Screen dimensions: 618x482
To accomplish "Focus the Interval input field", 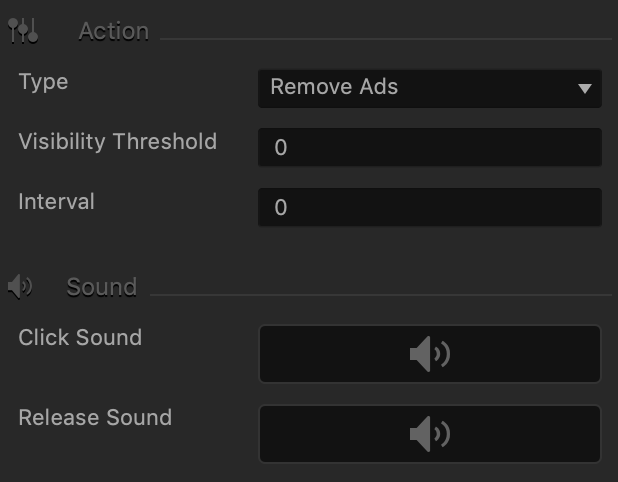I will (430, 207).
